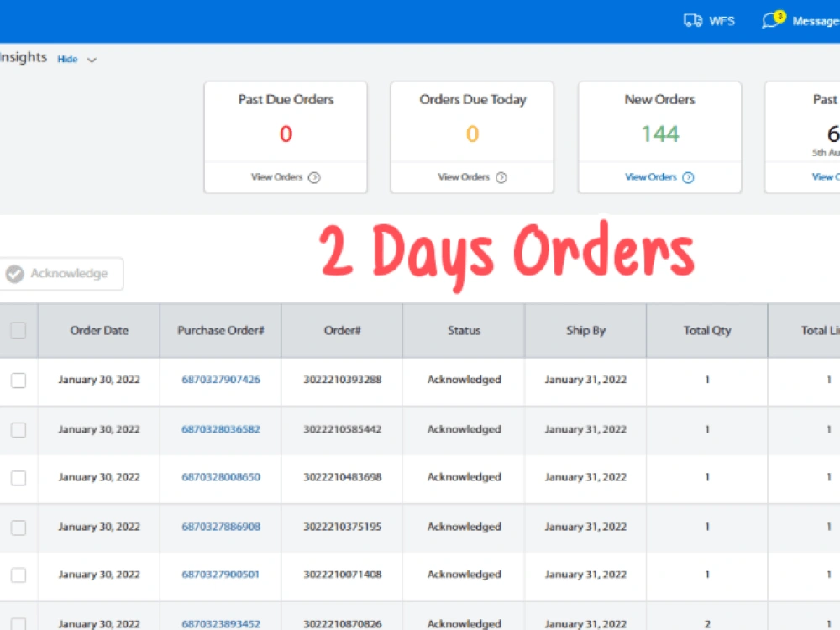Check row for order 3022210375195

coord(18,528)
